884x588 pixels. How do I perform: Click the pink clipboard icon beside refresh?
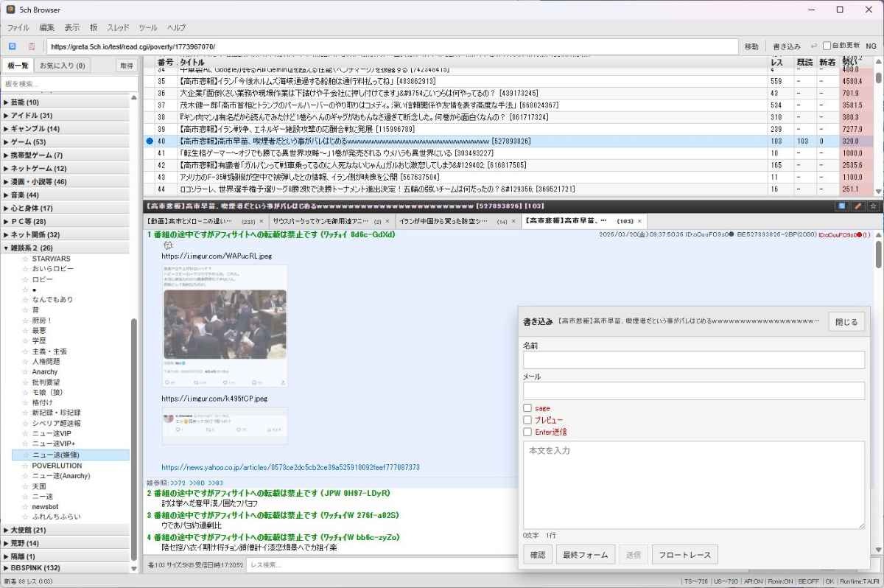32,46
